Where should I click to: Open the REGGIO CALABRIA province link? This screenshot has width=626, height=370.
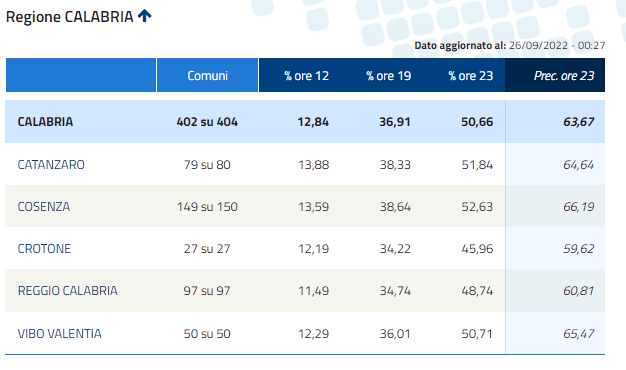67,291
